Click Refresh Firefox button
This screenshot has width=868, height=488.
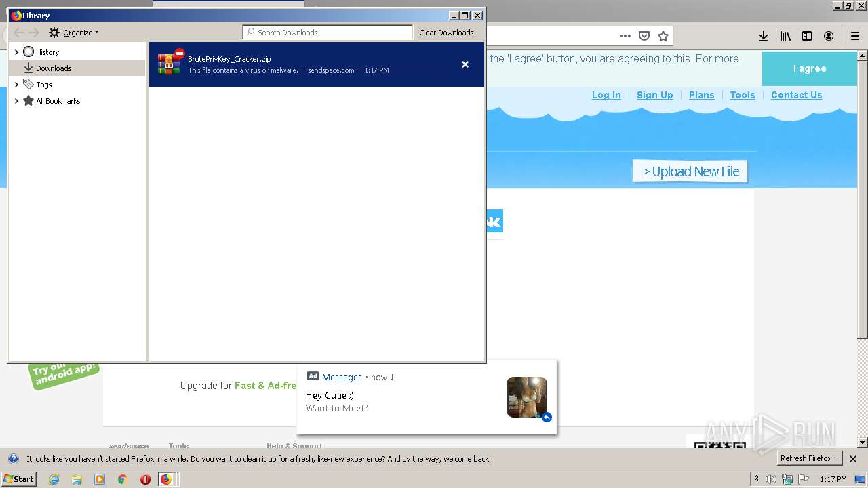(x=809, y=459)
